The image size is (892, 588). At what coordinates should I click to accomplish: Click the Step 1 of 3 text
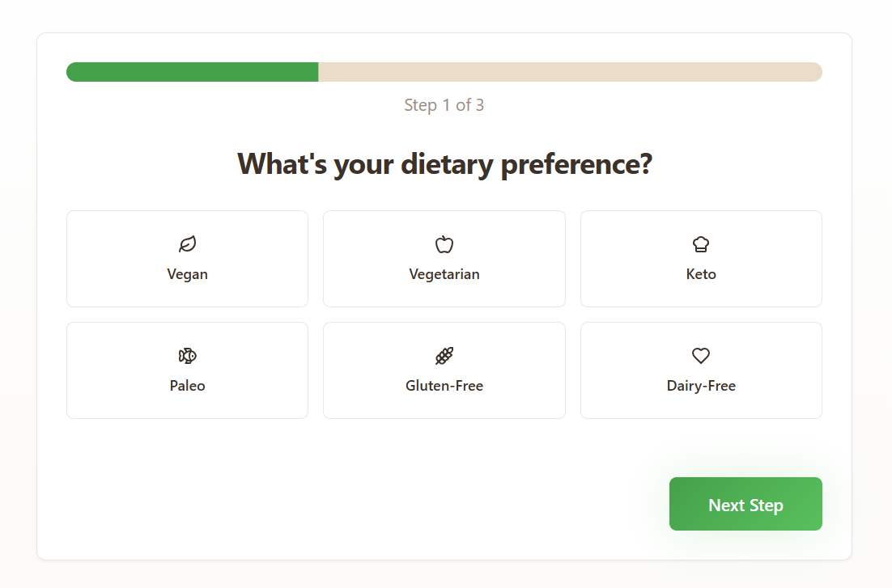[x=444, y=105]
